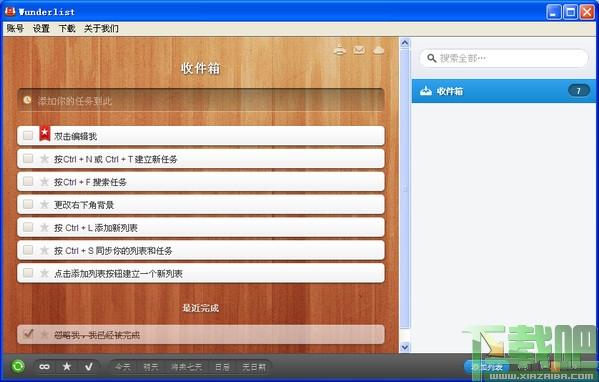599x382 pixels.
Task: Click the clock icon in add-task field
Action: [x=27, y=100]
